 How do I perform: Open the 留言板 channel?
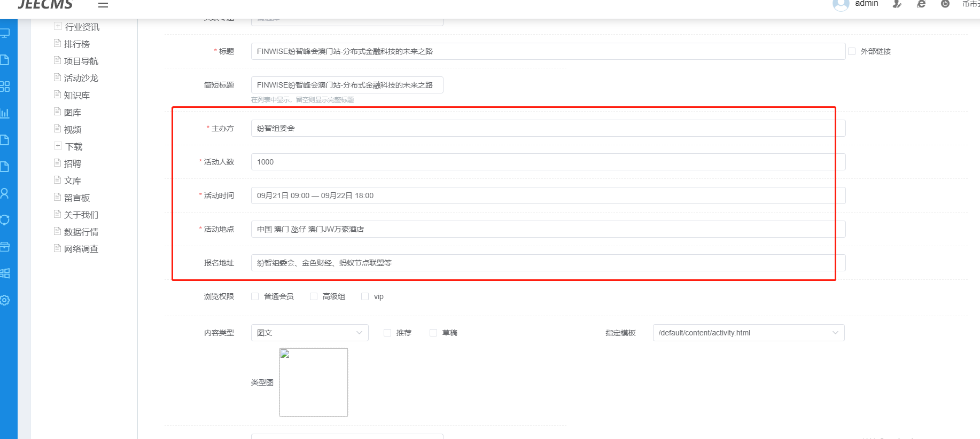point(77,198)
